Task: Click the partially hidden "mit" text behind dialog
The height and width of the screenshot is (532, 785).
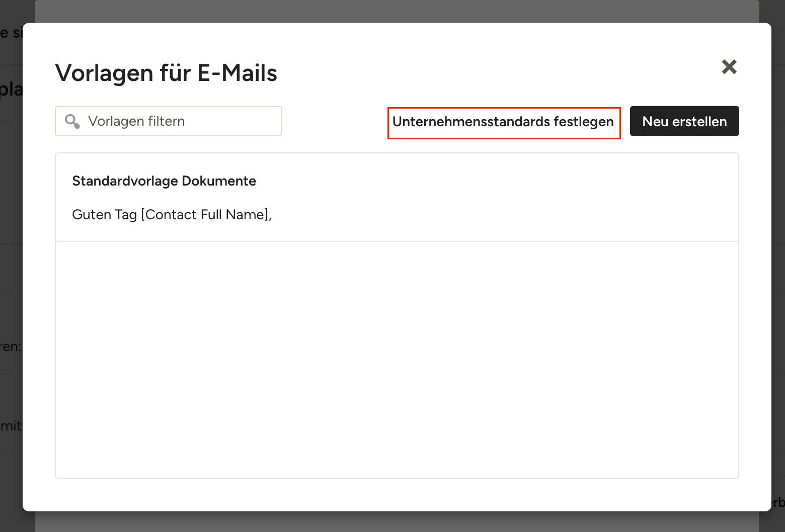Action: [11, 426]
